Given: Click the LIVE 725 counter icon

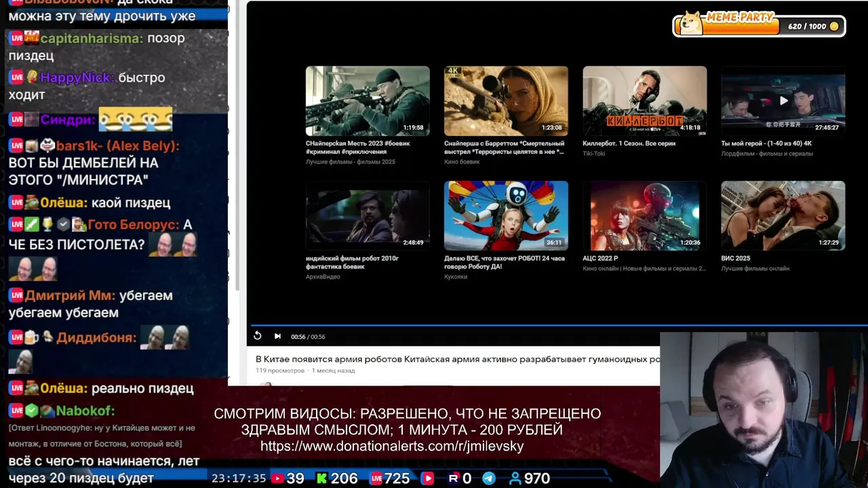Looking at the screenshot, I should coord(376,479).
